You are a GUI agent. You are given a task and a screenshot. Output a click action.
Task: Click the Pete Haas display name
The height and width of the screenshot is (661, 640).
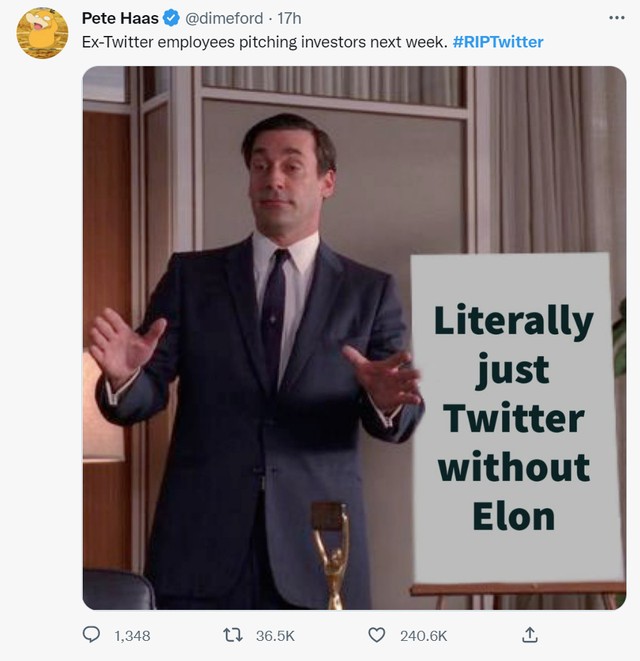tap(119, 19)
